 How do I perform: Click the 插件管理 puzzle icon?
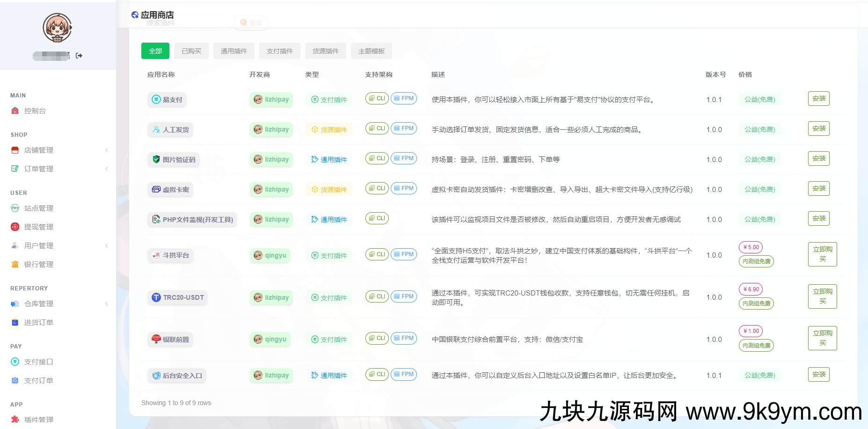point(15,420)
